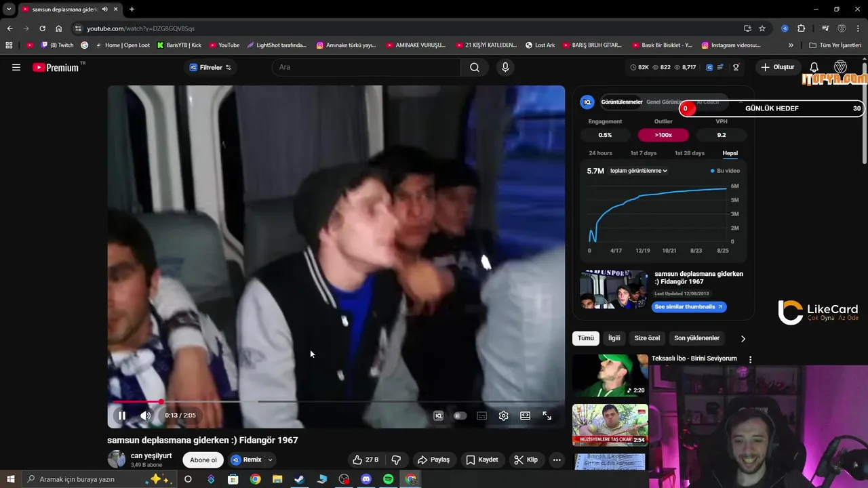Open can yeşilyurt channel name

pos(151,455)
